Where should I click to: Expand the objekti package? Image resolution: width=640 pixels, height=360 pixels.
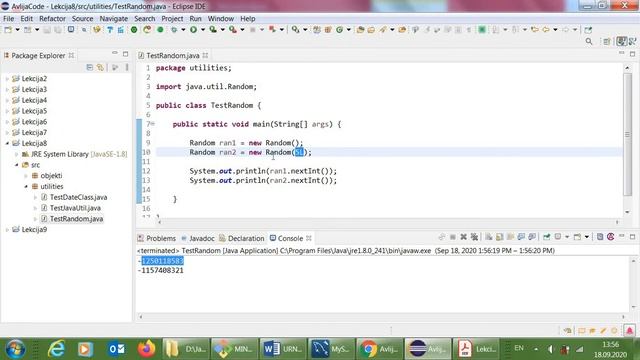(x=26, y=176)
